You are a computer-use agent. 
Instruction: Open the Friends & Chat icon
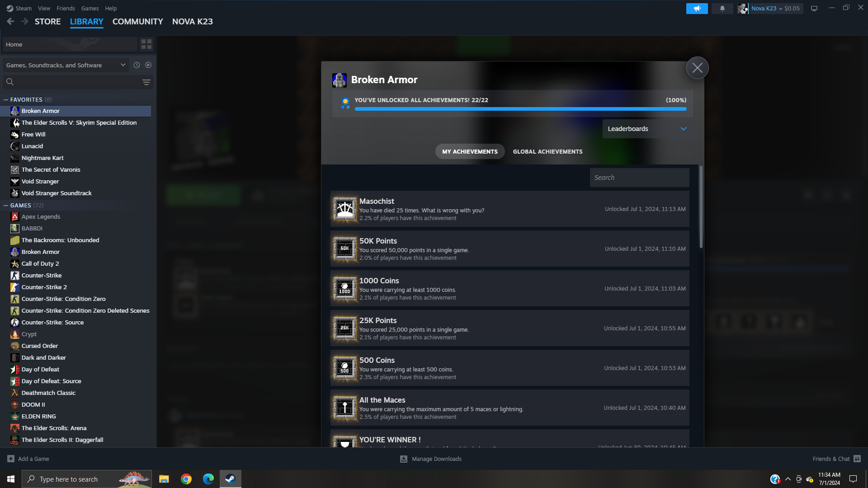[857, 459]
